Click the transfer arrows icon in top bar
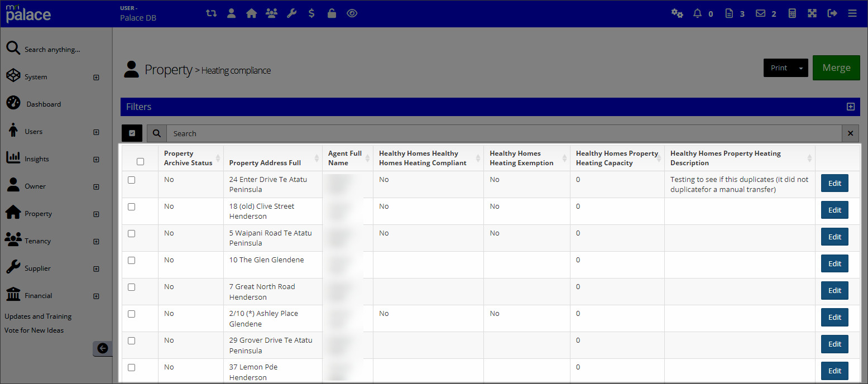The image size is (868, 384). coord(211,13)
